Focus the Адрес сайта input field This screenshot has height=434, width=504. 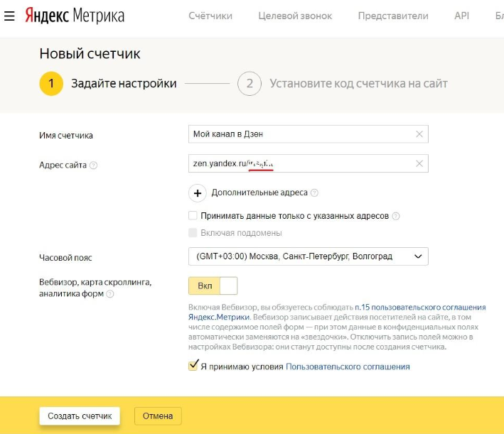pyautogui.click(x=309, y=163)
